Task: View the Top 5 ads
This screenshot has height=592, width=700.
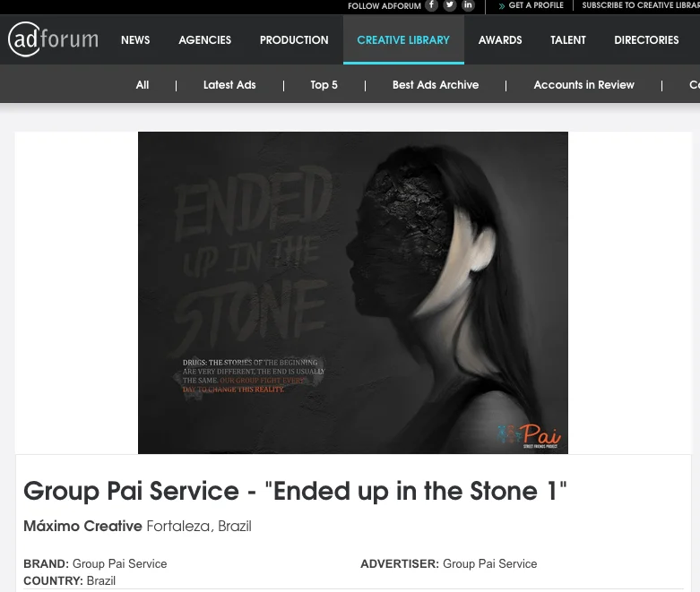Action: pos(324,85)
